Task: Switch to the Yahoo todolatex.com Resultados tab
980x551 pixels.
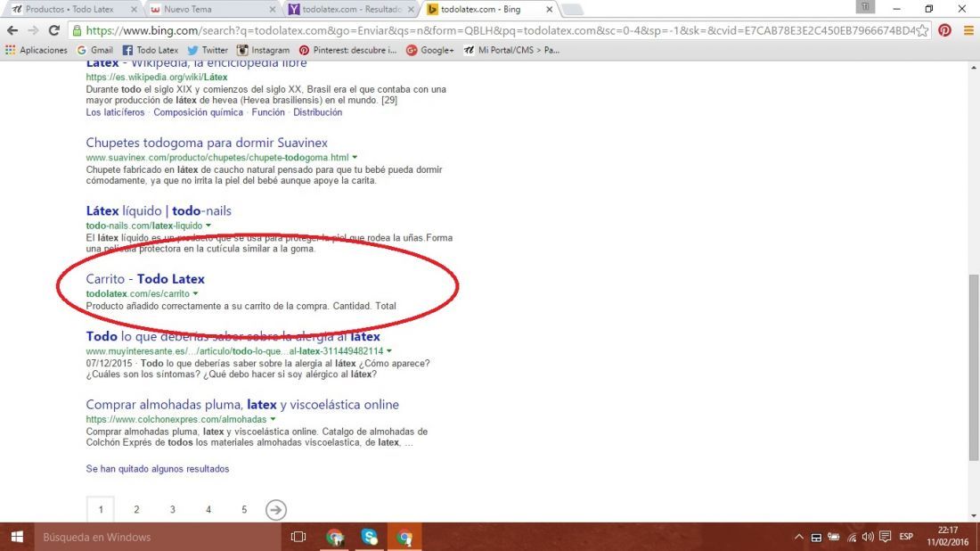Action: pos(350,9)
